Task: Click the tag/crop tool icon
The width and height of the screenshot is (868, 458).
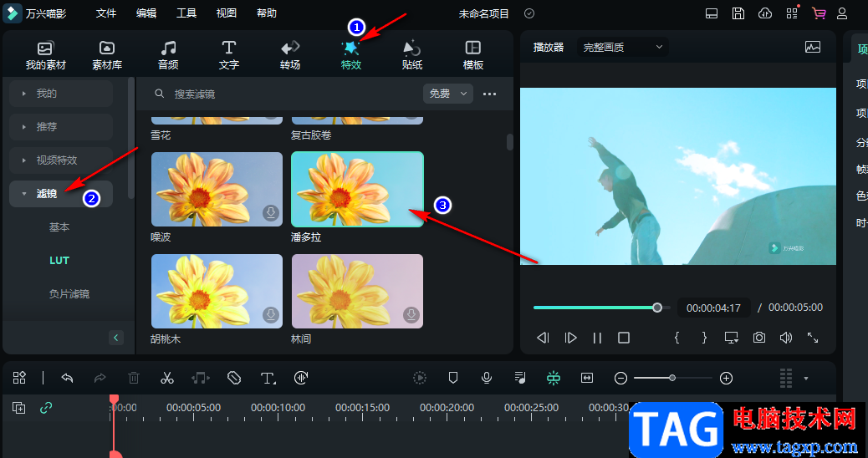Action: [234, 378]
